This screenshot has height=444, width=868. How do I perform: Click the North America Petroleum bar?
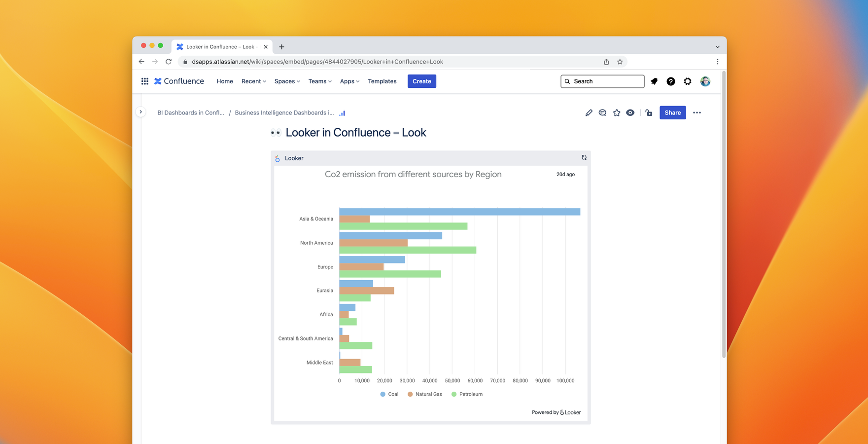point(408,250)
